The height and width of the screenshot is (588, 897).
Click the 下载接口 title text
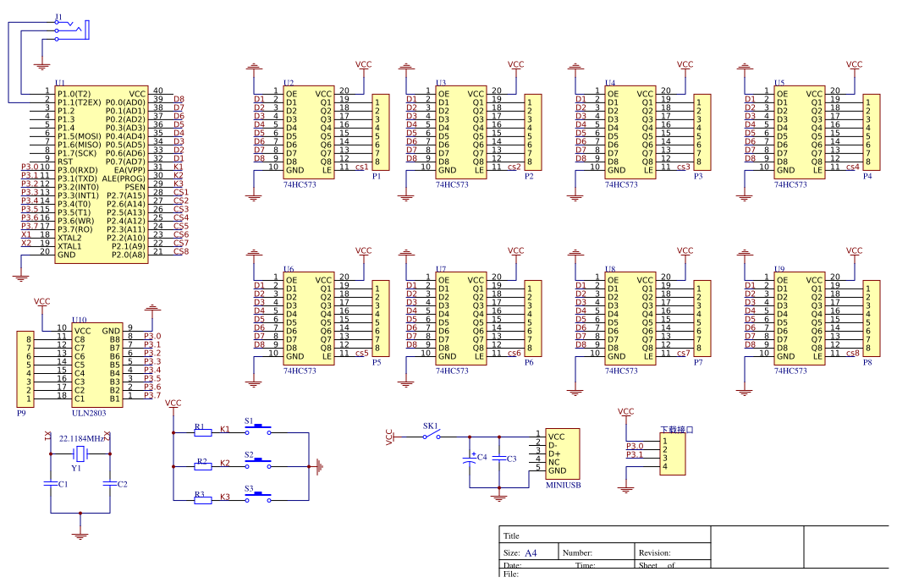click(x=677, y=429)
